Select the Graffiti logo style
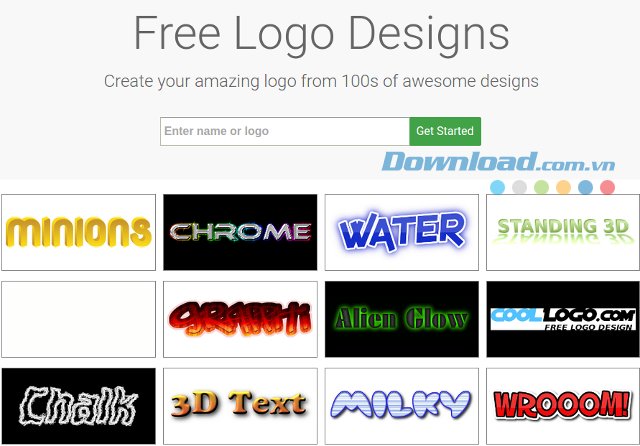The height and width of the screenshot is (446, 640). [240, 319]
